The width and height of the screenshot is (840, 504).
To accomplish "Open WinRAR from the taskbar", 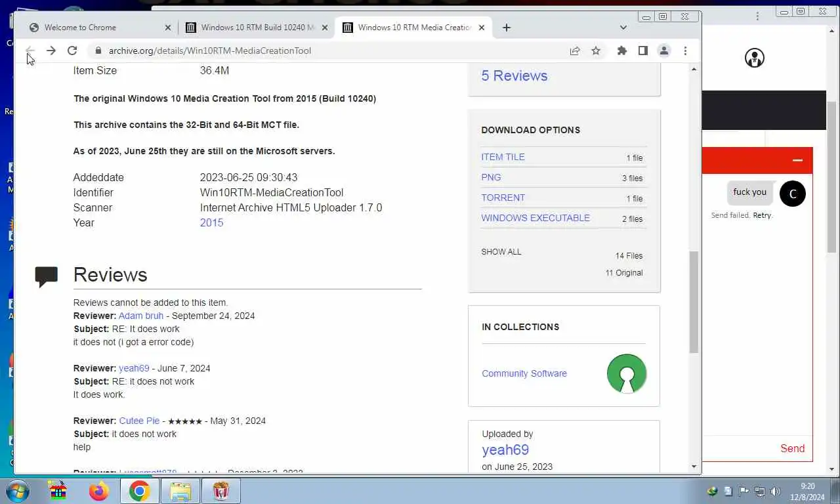I will (x=58, y=491).
